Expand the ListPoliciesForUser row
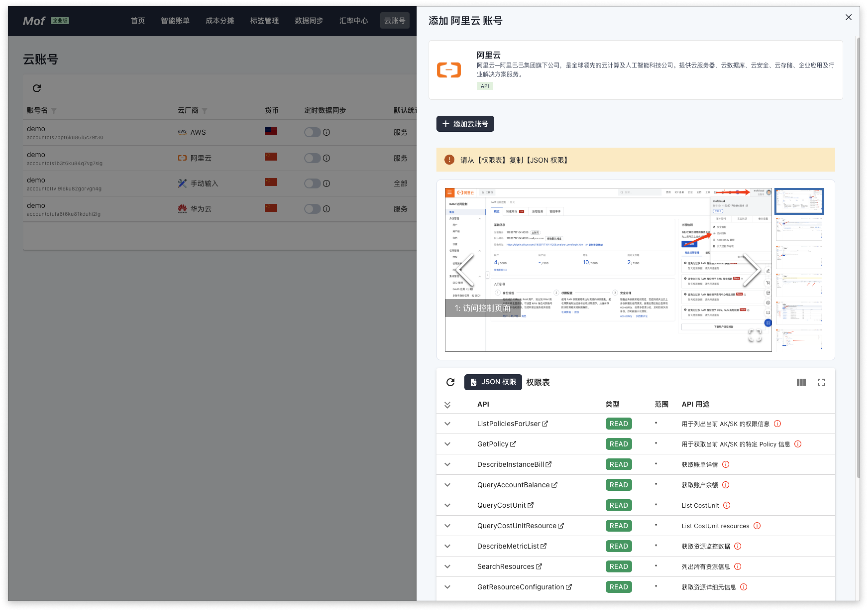 [447, 424]
